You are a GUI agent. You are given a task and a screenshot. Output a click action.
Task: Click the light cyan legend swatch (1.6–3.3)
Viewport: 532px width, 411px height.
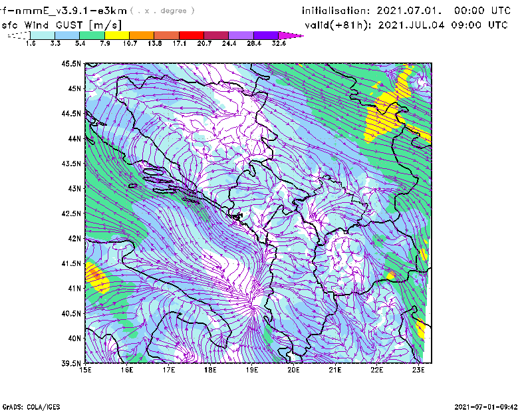pos(43,35)
